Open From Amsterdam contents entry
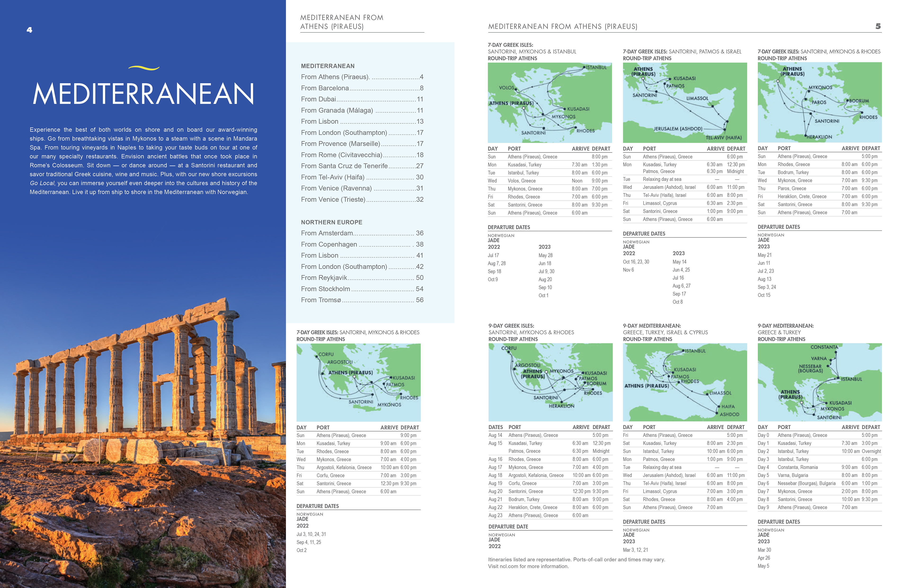 pyautogui.click(x=362, y=233)
